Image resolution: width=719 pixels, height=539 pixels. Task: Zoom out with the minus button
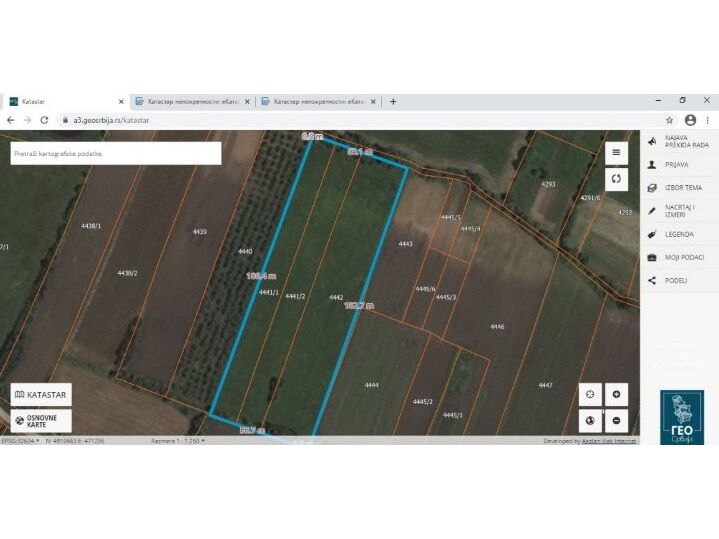616,421
